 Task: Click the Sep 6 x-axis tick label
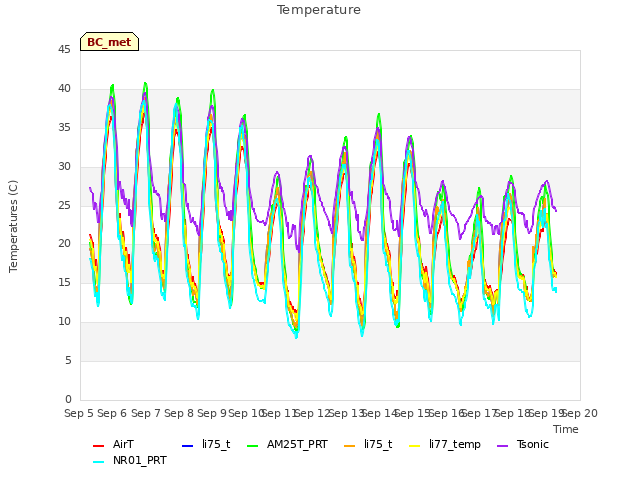(112, 413)
